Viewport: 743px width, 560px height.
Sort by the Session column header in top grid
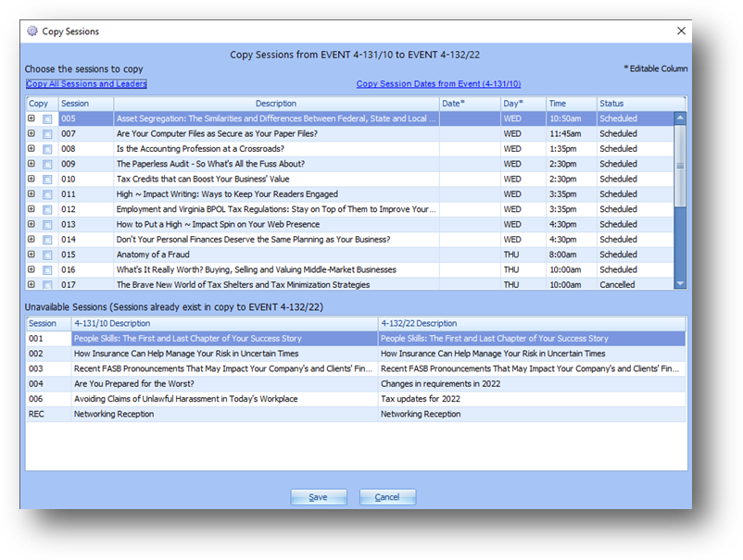click(x=86, y=104)
